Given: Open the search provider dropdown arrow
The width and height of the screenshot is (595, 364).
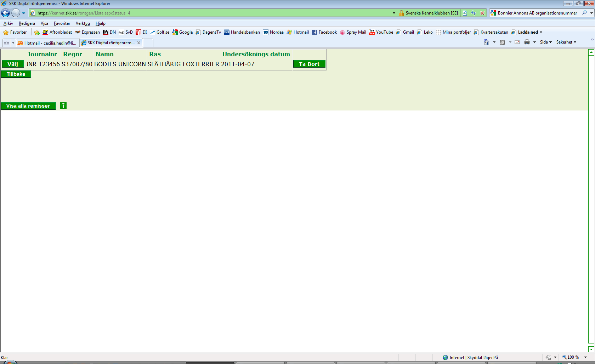Looking at the screenshot, I should (x=591, y=13).
